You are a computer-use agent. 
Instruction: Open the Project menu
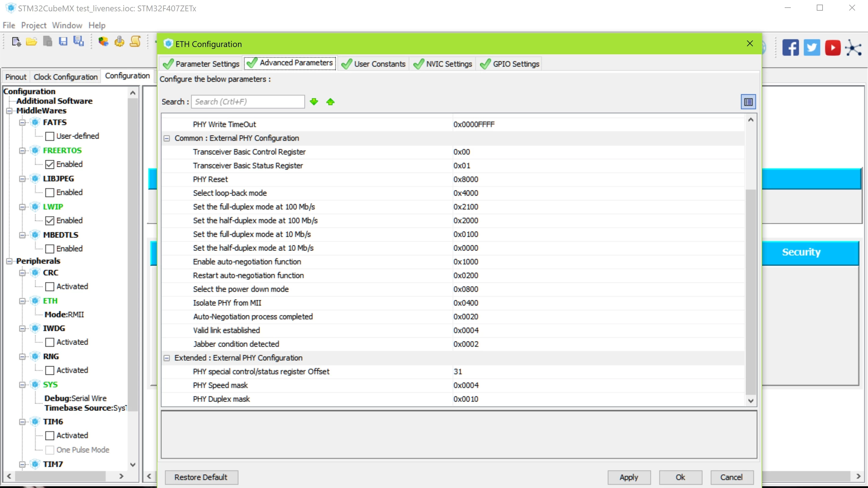point(34,25)
